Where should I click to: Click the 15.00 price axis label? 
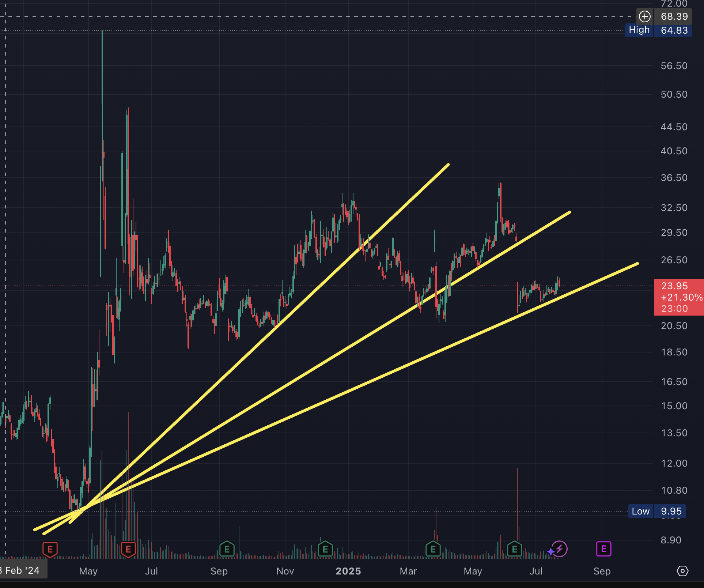click(674, 406)
